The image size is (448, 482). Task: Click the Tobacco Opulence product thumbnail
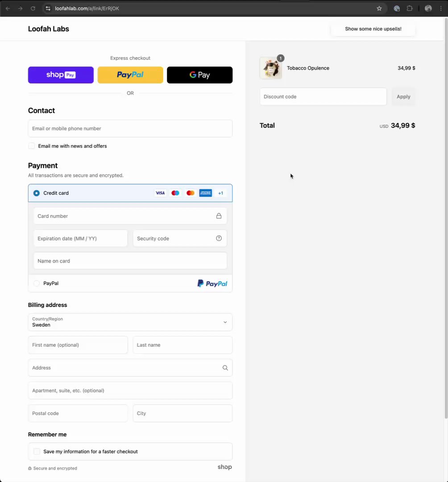pos(271,68)
